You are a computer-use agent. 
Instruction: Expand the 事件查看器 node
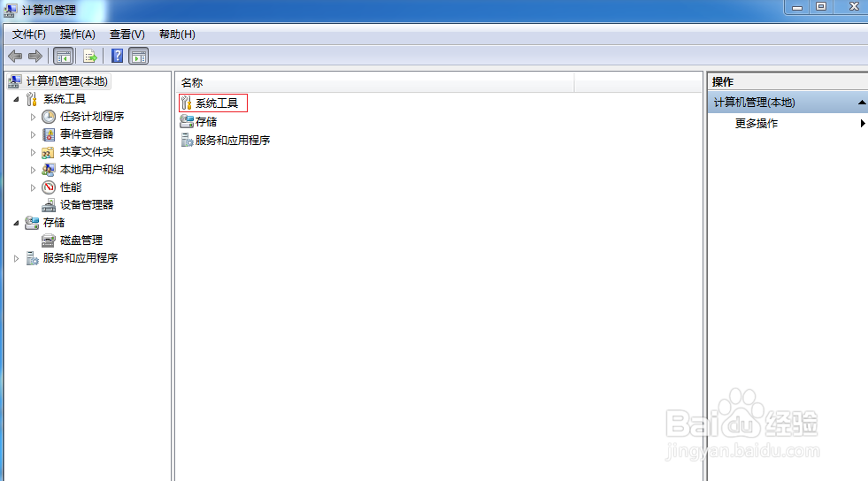(33, 135)
